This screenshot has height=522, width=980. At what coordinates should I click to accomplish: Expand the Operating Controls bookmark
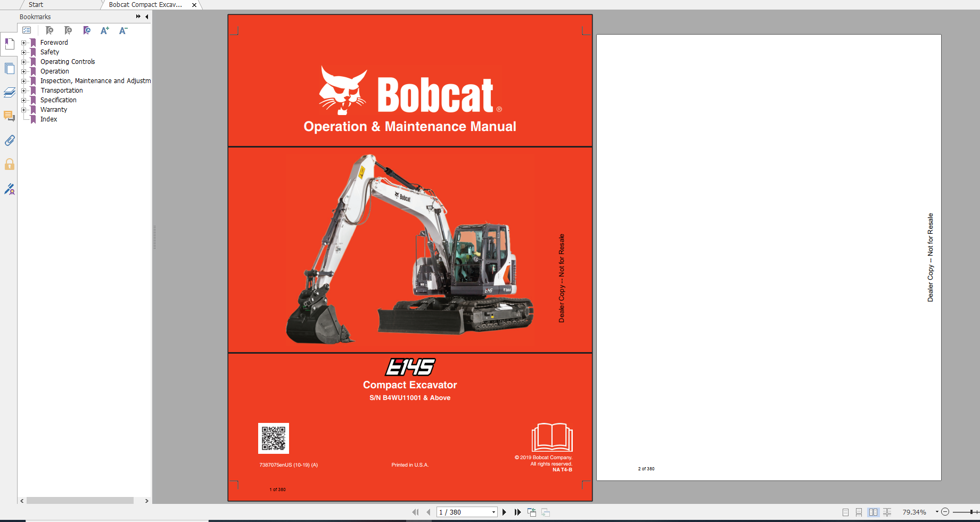pyautogui.click(x=23, y=62)
